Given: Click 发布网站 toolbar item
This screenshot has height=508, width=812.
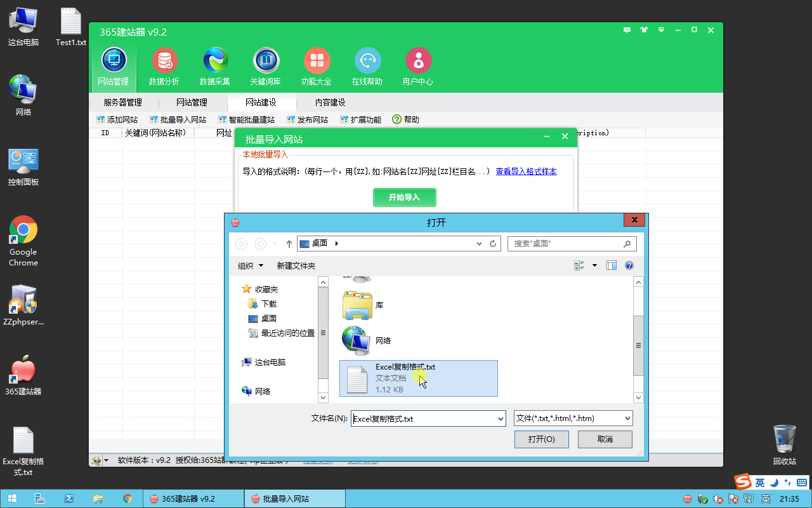Looking at the screenshot, I should tap(307, 119).
